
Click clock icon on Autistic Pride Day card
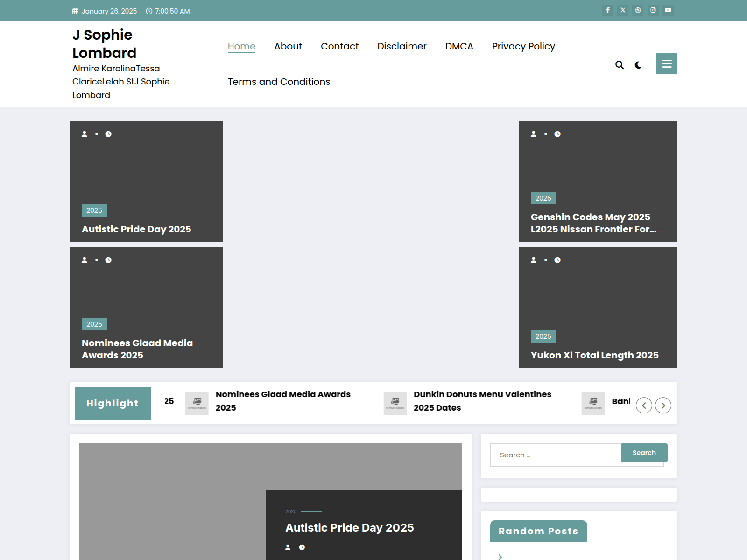click(x=108, y=134)
